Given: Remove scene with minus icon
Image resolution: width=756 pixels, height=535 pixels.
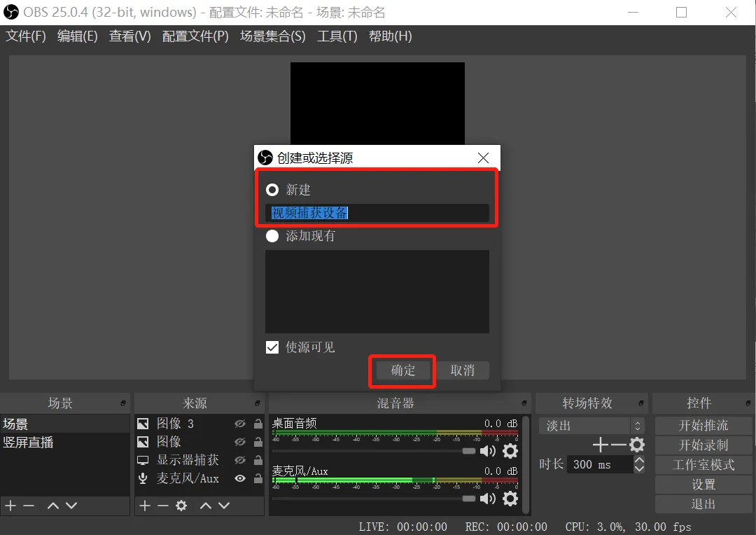Looking at the screenshot, I should tap(29, 506).
